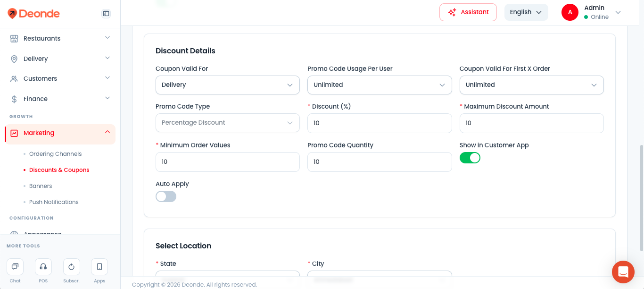Open the Apps mobile tool
Image resolution: width=644 pixels, height=289 pixels.
point(99,267)
